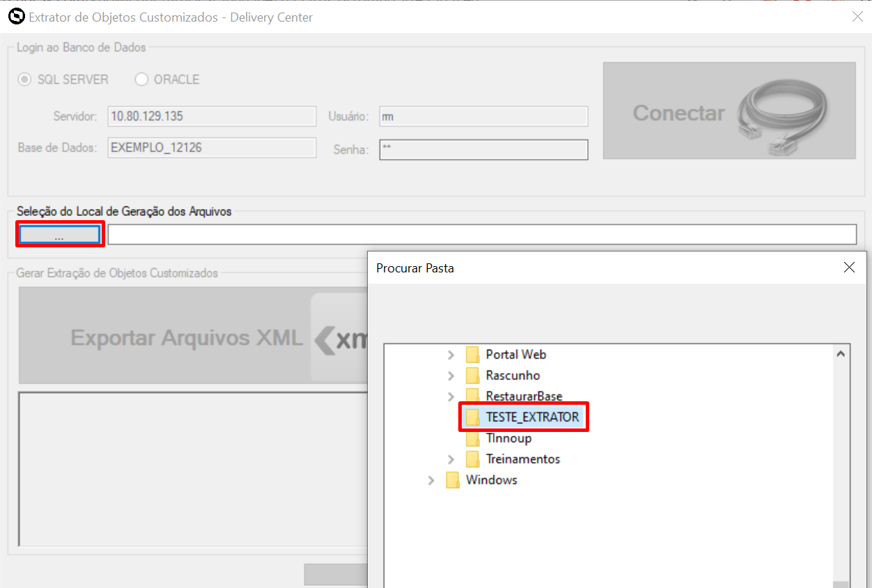Click the folder tree scrollbar up arrow
Viewport: 872px width, 588px height.
(841, 354)
